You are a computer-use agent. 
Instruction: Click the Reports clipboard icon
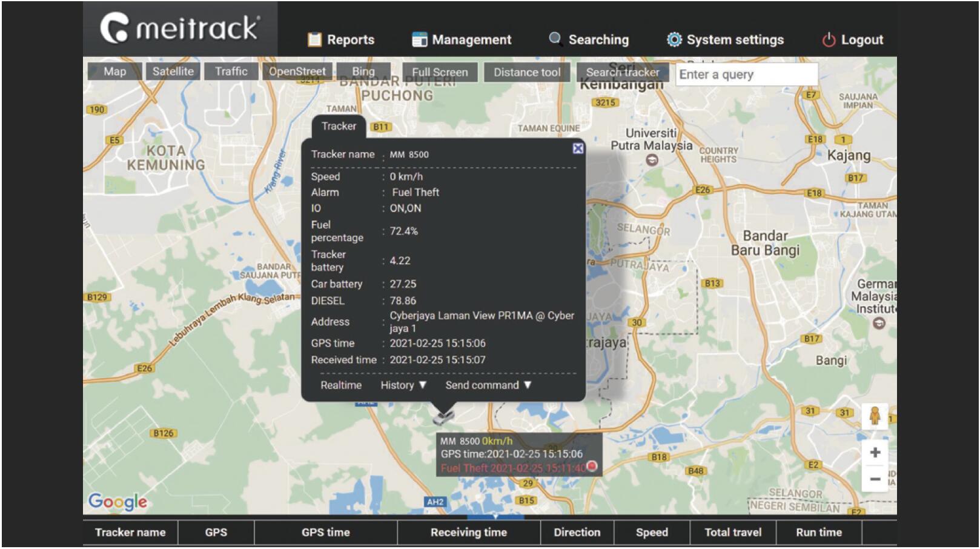point(314,40)
